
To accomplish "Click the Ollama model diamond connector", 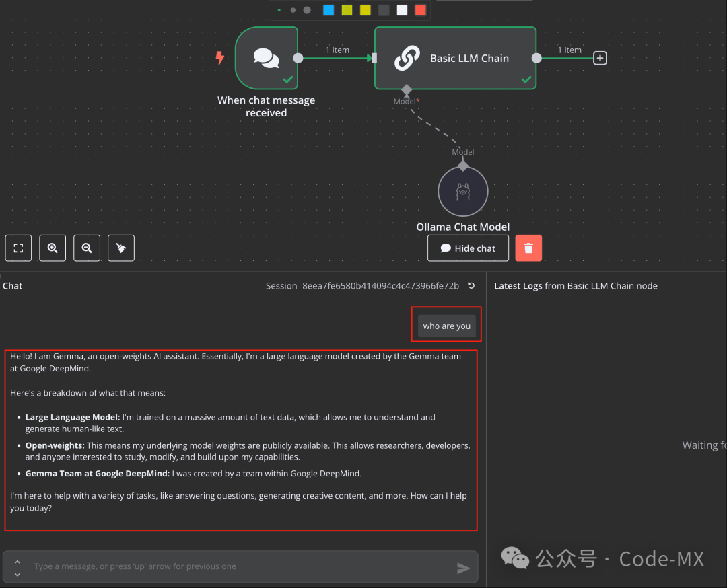I will coord(462,166).
